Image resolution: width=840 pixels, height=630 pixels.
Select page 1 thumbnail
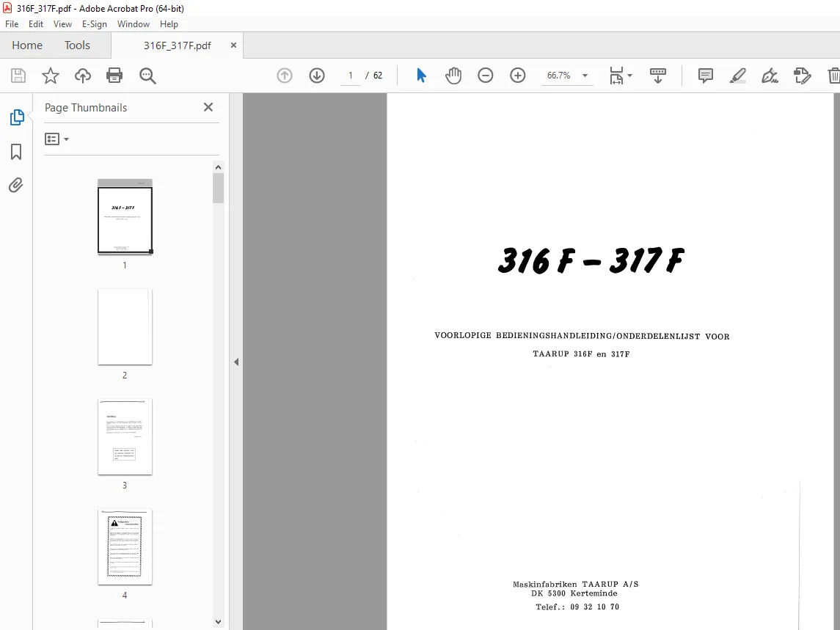(x=125, y=217)
